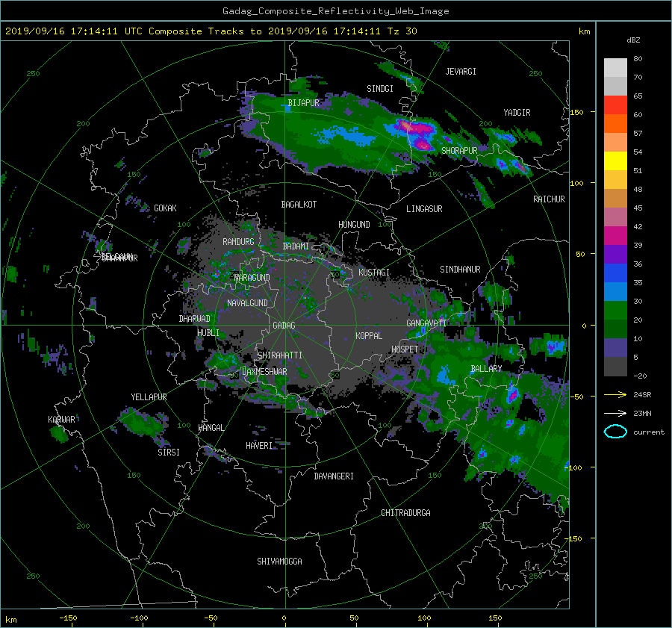Viewport: 672px width, 628px height.
Task: Select the YELLAPUR label
Action: pyautogui.click(x=149, y=397)
